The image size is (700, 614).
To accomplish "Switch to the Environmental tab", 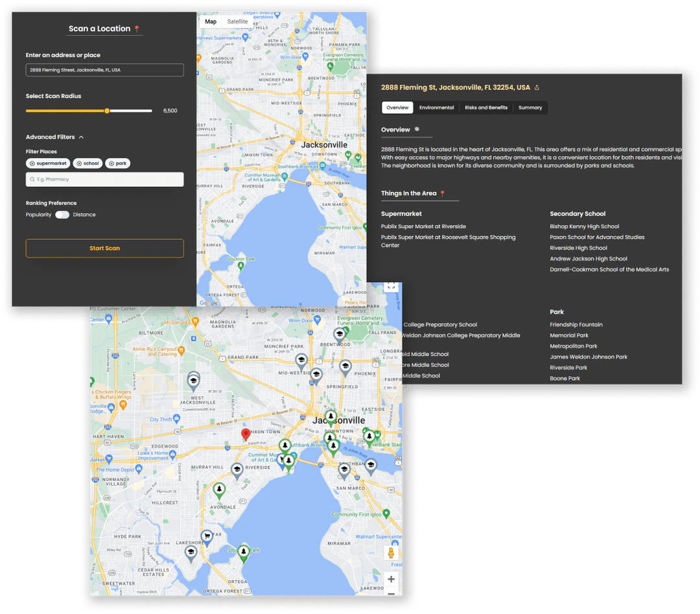I will [x=436, y=108].
